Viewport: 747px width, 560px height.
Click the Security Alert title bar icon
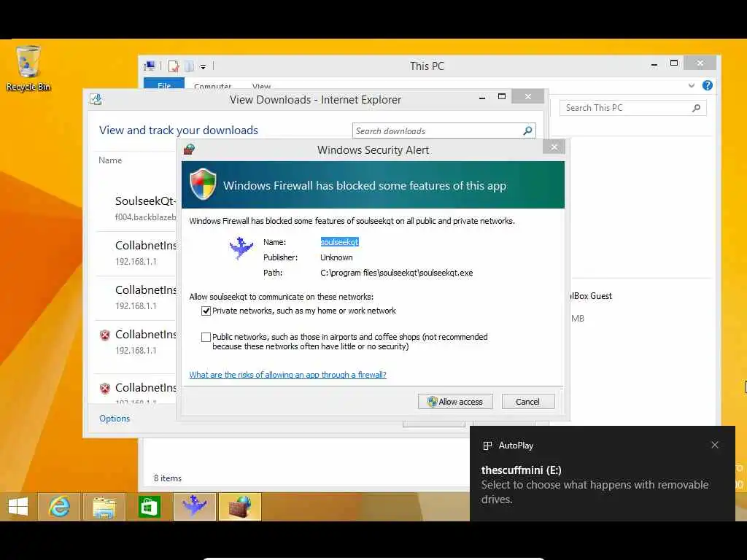(189, 149)
